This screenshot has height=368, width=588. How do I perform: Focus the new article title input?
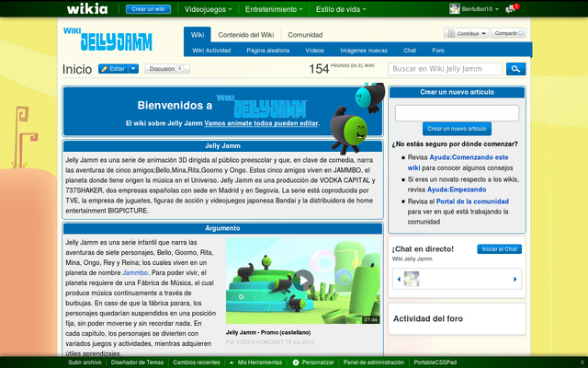click(x=457, y=113)
